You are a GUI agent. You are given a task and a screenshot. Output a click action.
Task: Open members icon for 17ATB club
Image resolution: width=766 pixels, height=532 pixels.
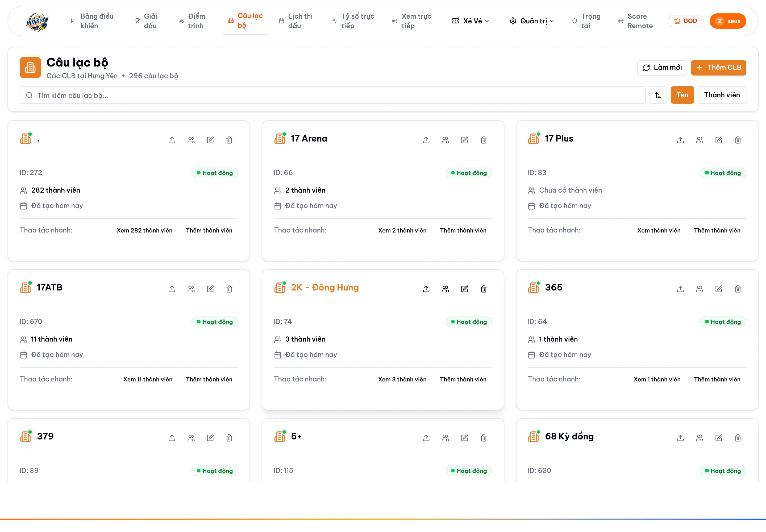click(x=191, y=289)
